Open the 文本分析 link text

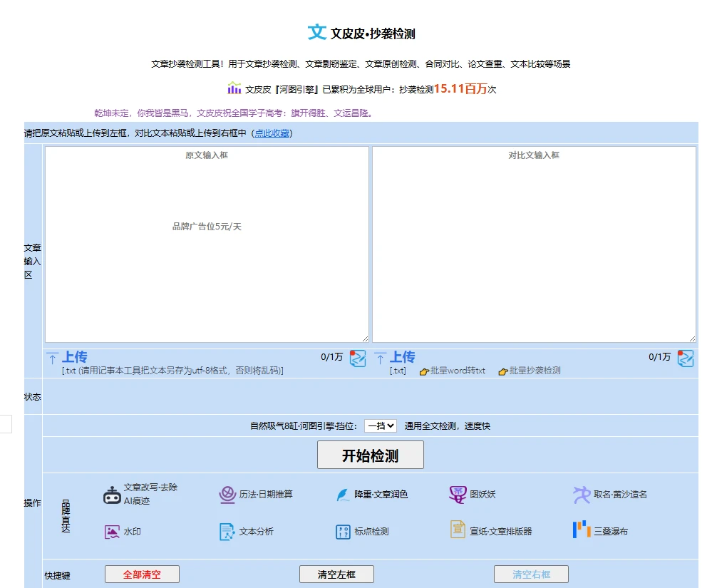pyautogui.click(x=256, y=532)
